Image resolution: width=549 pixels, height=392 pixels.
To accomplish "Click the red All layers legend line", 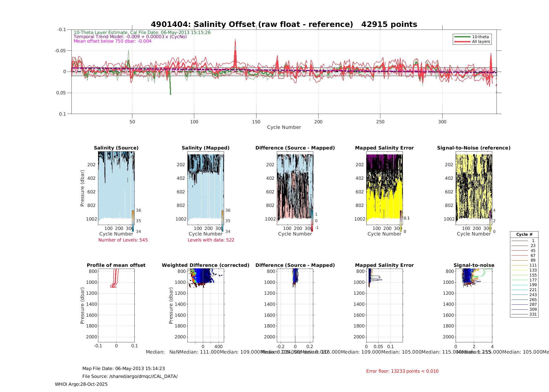I will pyautogui.click(x=462, y=42).
